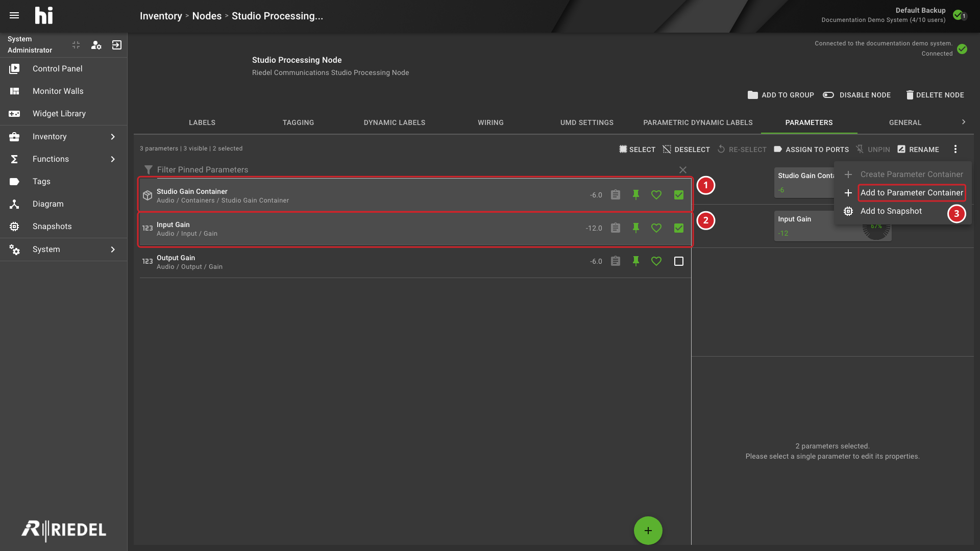
Task: Click Nodes in the breadcrumb
Action: (207, 16)
